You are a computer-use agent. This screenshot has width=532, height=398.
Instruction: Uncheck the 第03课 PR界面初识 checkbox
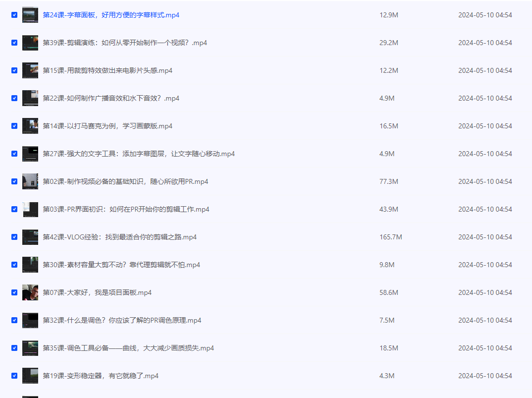[x=14, y=209]
